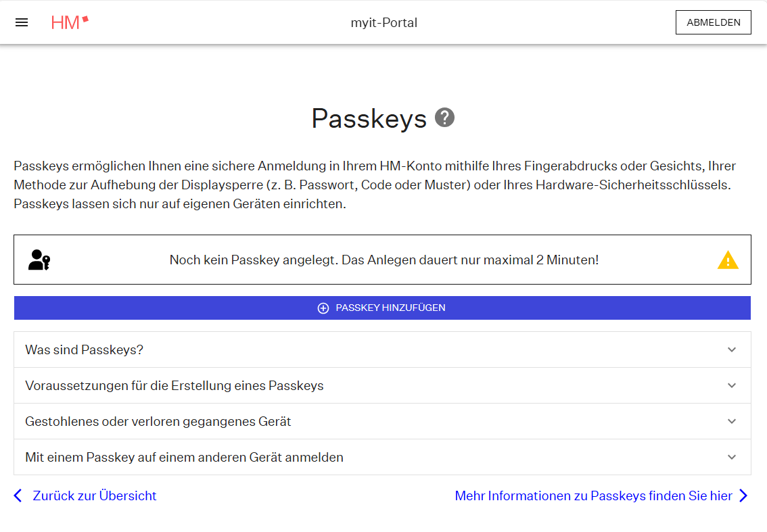Click the left arrow beside Zurück zur Übersicht
This screenshot has width=767, height=532.
pos(18,495)
